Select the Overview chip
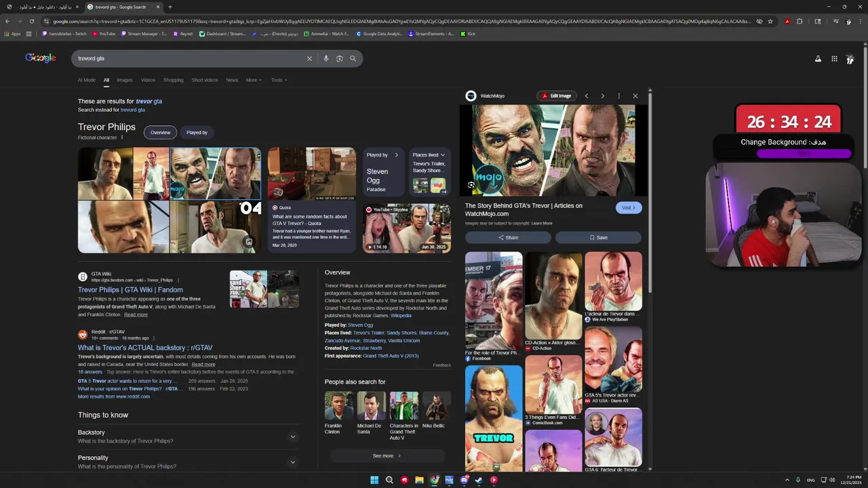The image size is (868, 488). (x=160, y=133)
